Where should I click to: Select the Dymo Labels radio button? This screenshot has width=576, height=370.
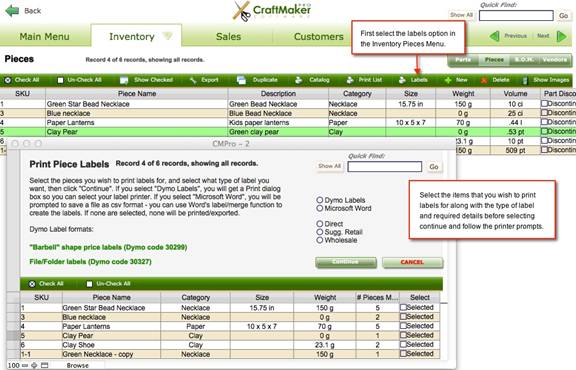[320, 200]
